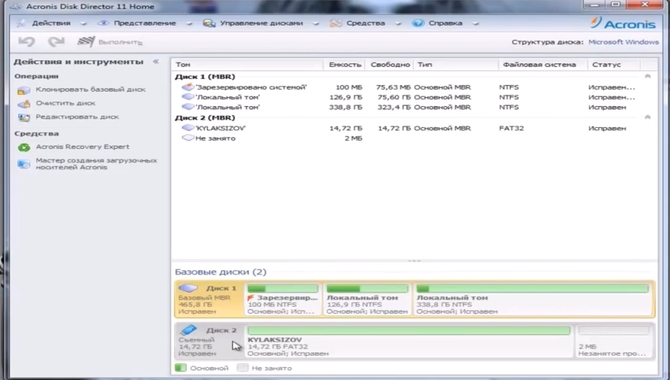Select Редактировать диск operation
670x380 pixels.
pyautogui.click(x=77, y=117)
